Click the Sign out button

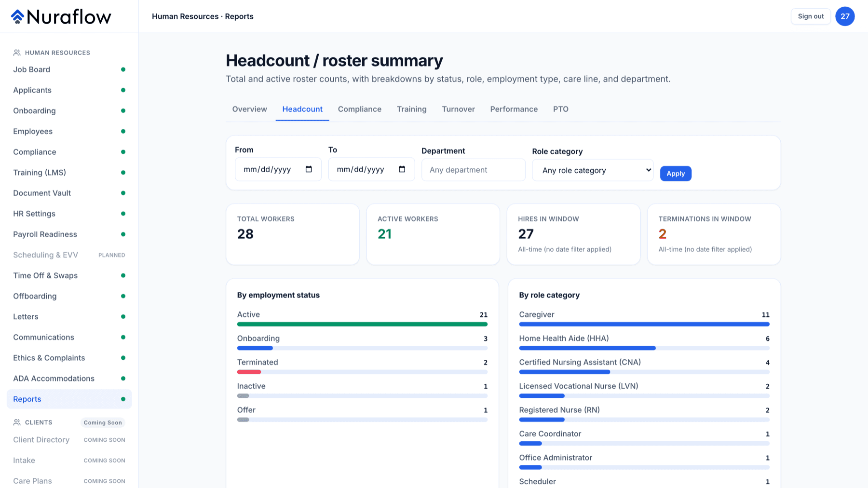coord(811,16)
